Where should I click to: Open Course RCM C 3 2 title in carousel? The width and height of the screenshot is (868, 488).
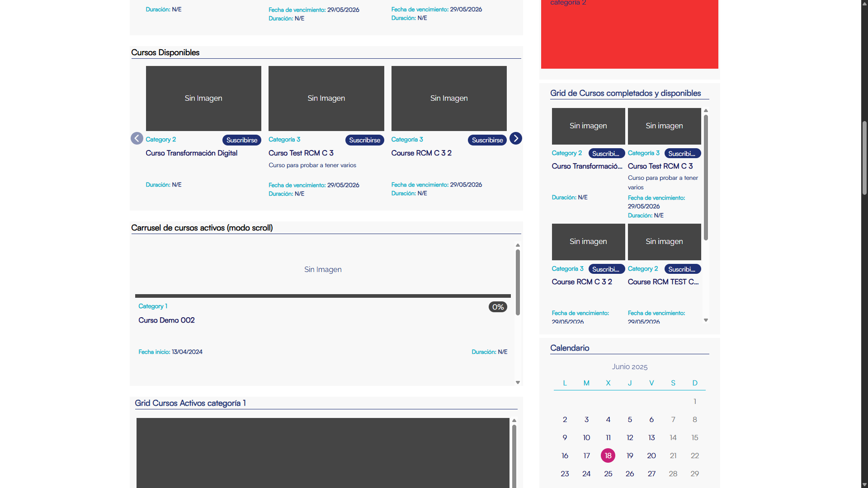421,153
